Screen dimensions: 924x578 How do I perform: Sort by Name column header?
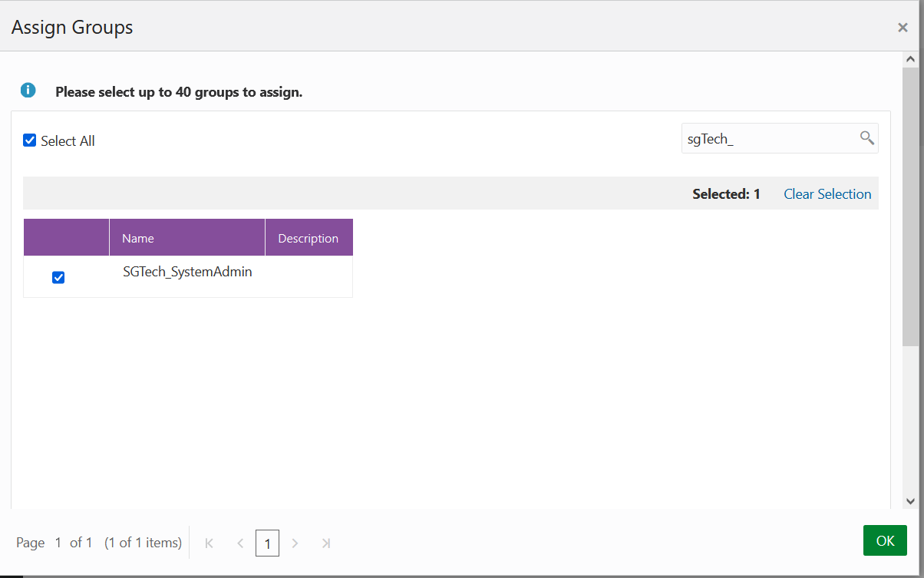pos(187,238)
